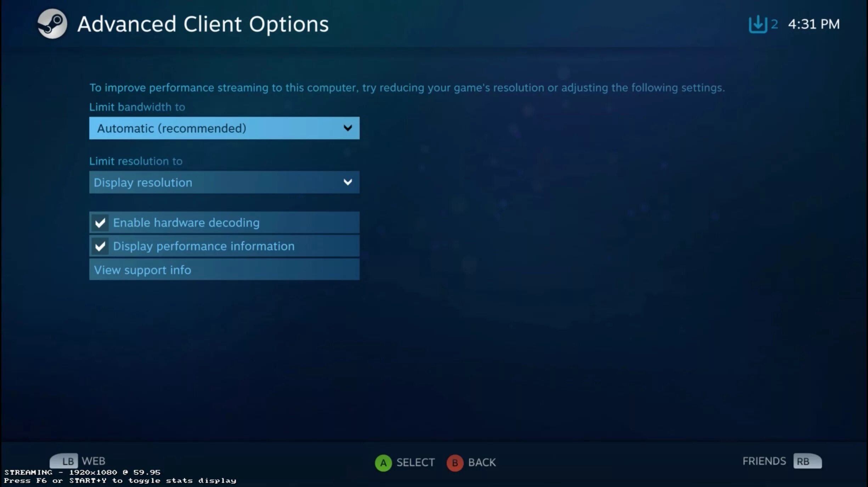Toggle Display performance information checkbox
The image size is (868, 487).
(x=100, y=246)
